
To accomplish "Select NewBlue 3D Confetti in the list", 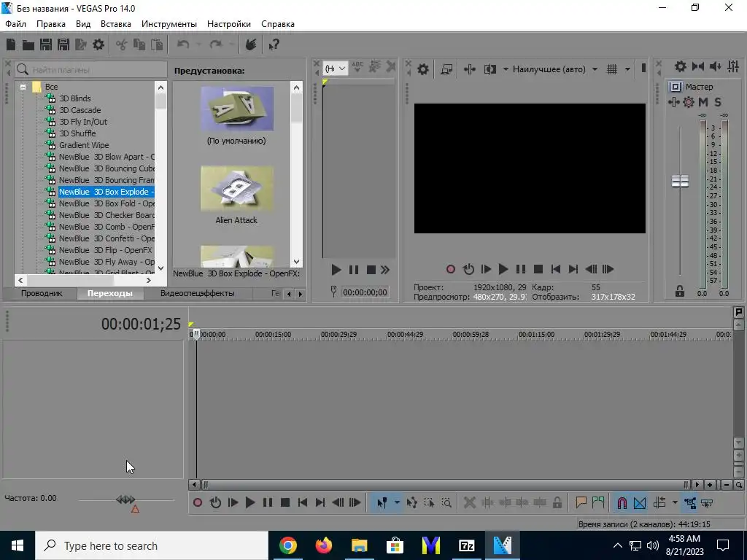I will (107, 238).
